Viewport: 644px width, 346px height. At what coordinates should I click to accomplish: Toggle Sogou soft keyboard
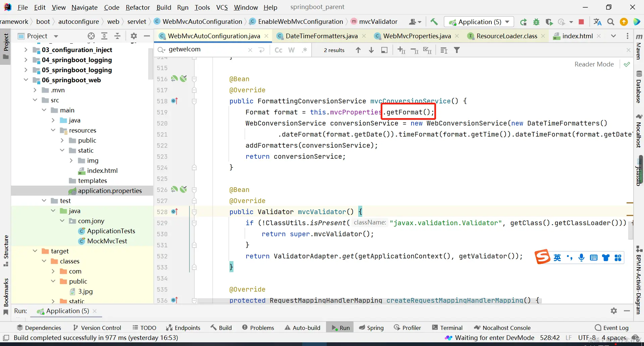(594, 257)
